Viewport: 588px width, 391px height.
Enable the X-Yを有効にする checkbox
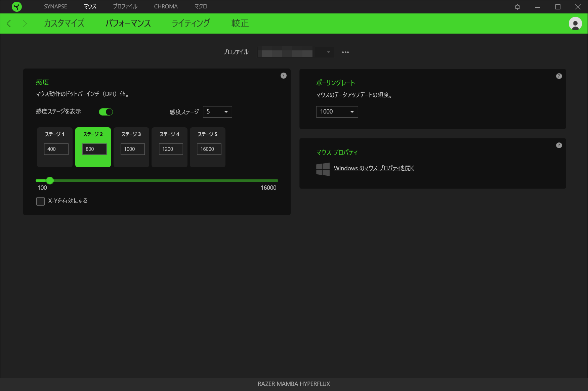click(40, 201)
